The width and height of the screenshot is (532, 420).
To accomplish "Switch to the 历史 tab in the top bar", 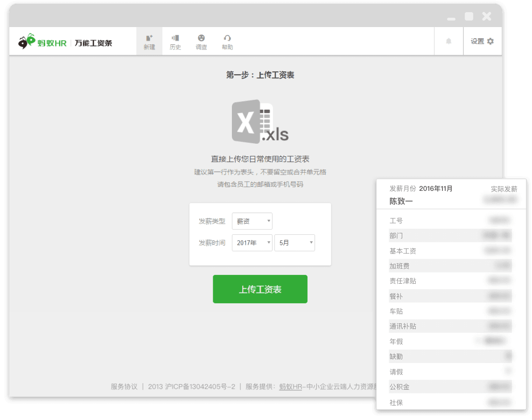I will pos(175,41).
